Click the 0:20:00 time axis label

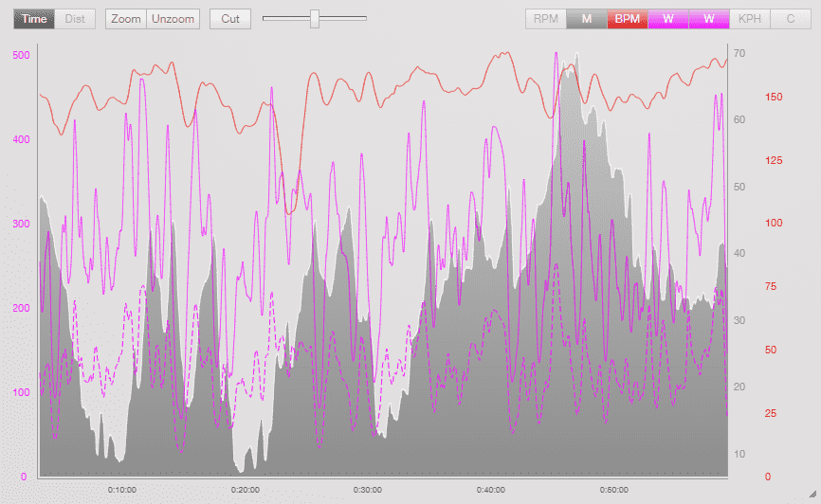(245, 490)
